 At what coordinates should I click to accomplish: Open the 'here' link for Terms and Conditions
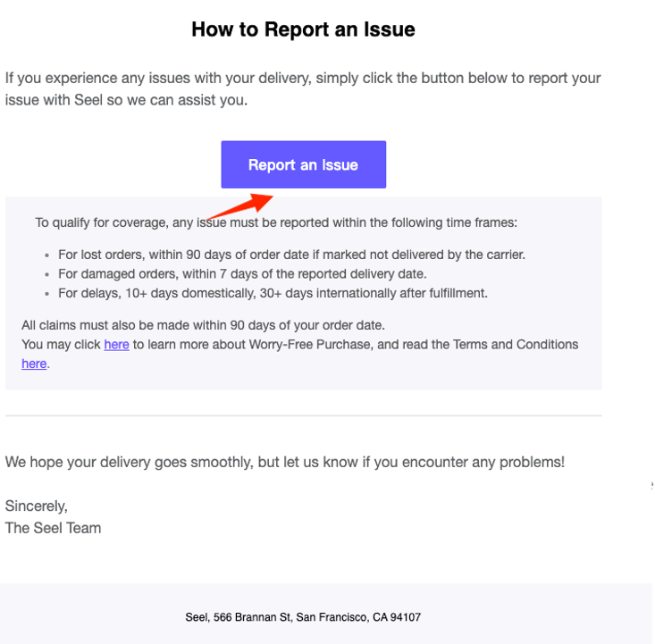point(34,364)
